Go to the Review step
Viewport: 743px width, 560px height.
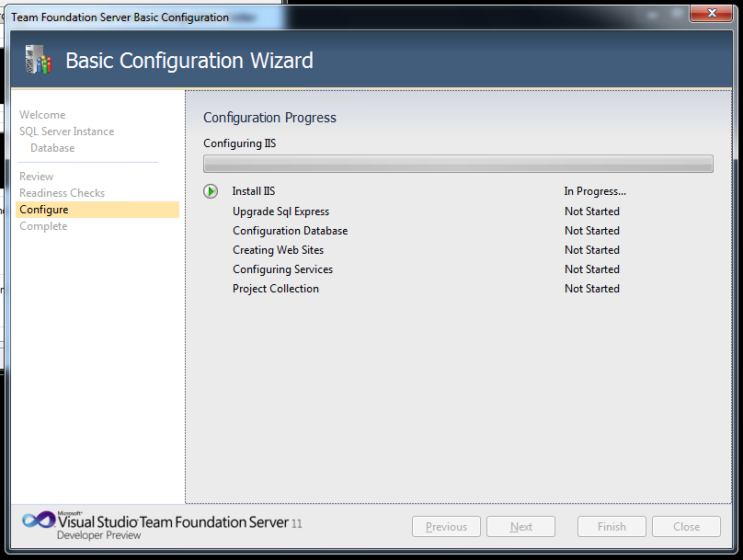[37, 177]
